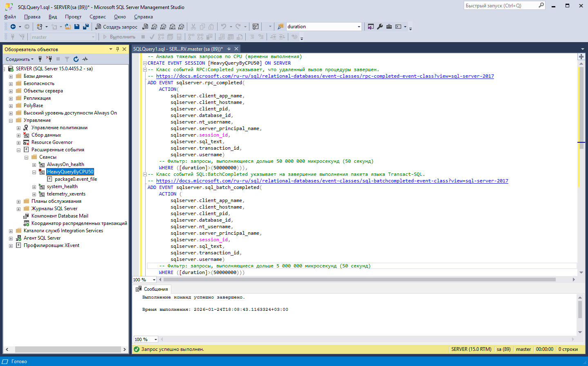
Task: Click the wrench properties icon in toolbar
Action: click(x=380, y=27)
